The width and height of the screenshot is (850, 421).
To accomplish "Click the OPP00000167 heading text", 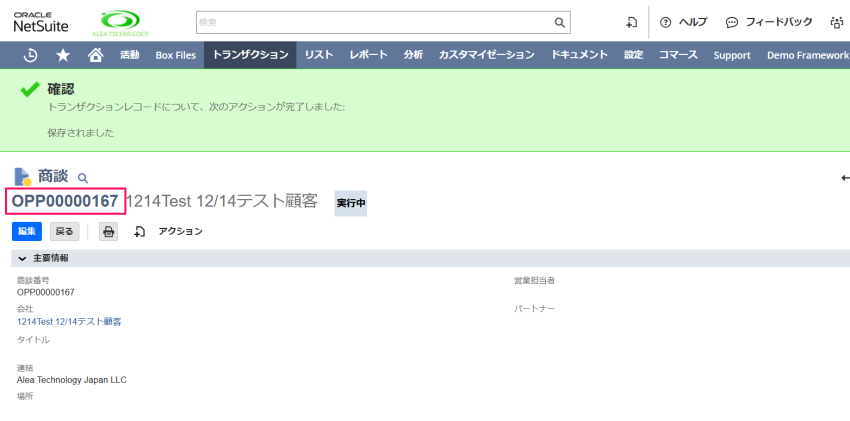I will 65,201.
